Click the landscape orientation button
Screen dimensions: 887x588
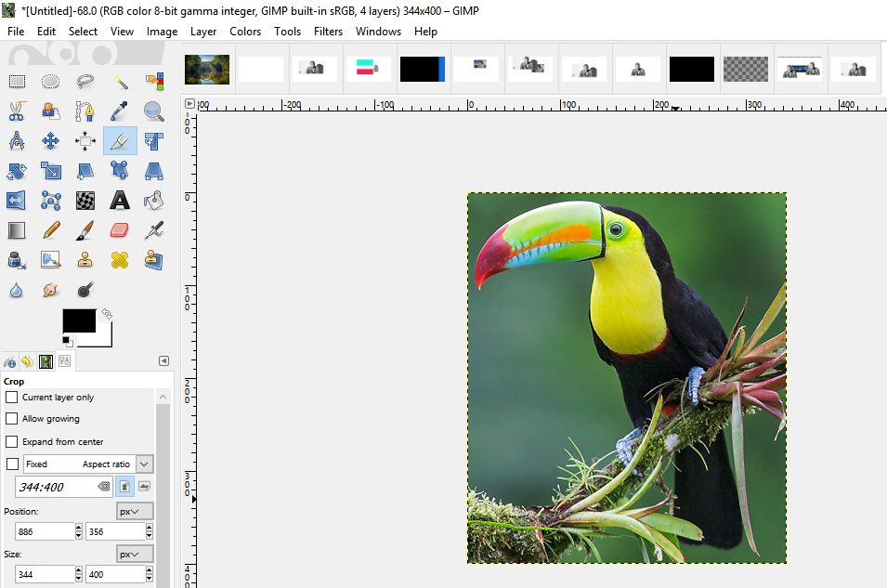pos(144,486)
